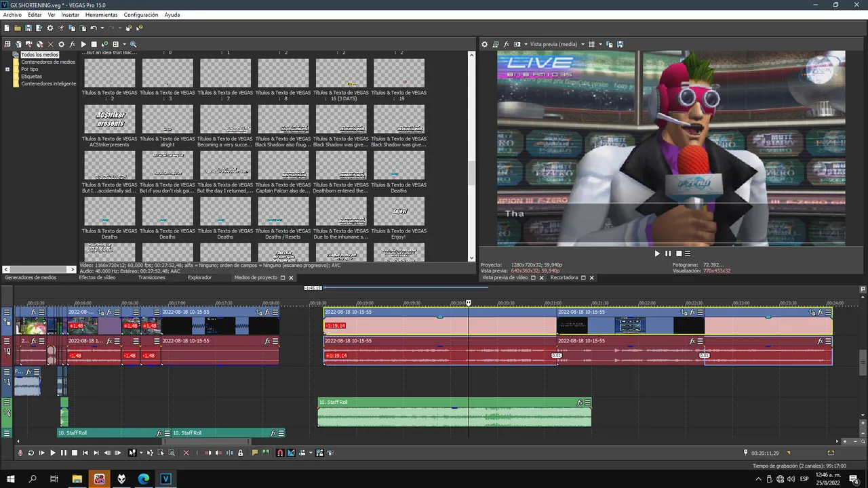Open File Explorer from the taskbar

77,479
